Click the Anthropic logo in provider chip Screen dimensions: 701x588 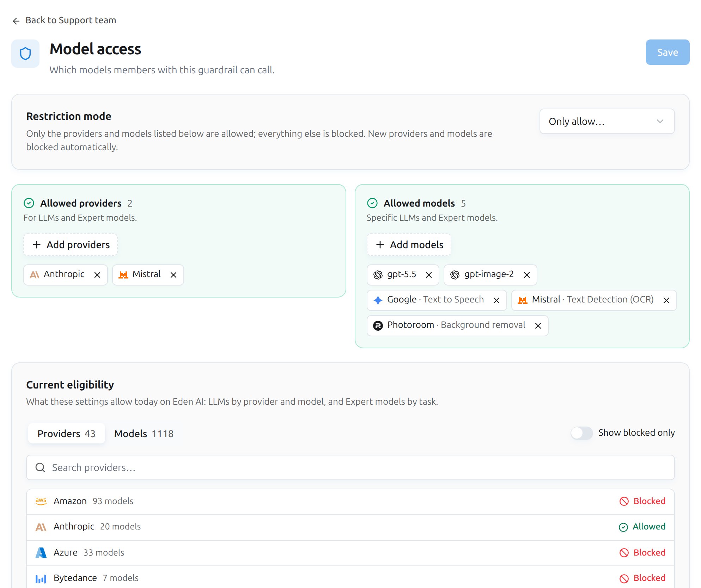[x=34, y=275]
